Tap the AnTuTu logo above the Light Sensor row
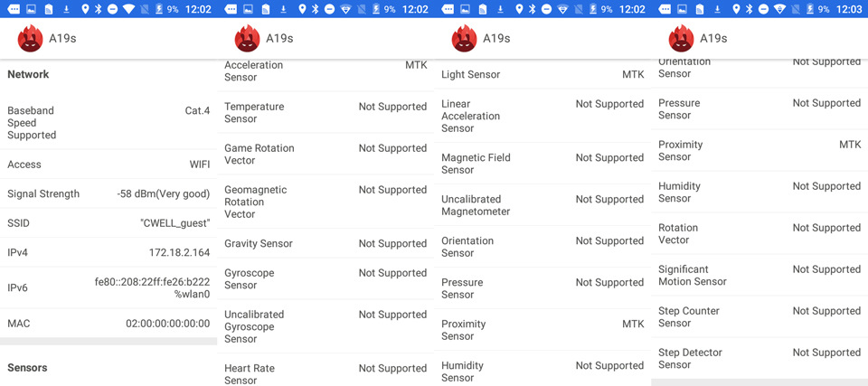Viewport: 868px width, 386px height. (x=465, y=39)
